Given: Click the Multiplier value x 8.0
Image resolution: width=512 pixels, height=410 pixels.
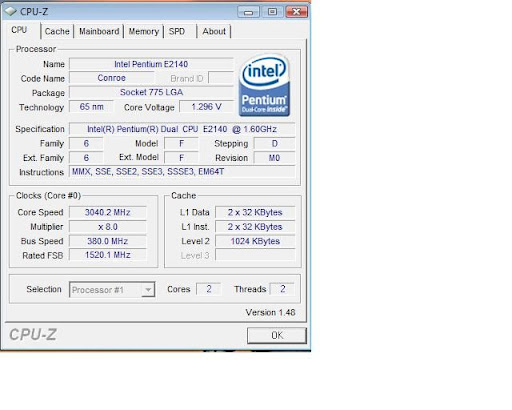Looking at the screenshot, I should [x=107, y=227].
